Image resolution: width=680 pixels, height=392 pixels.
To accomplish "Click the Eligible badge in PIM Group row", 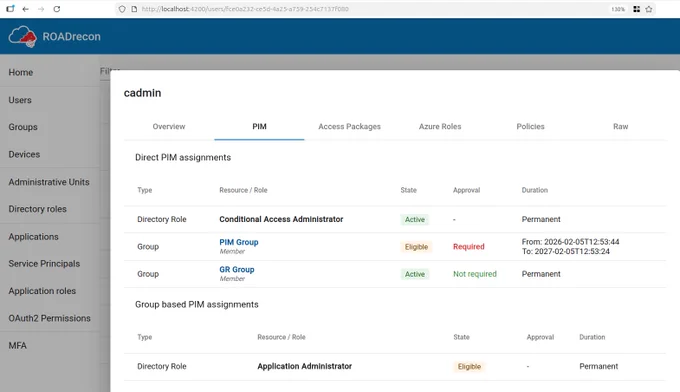I will [x=416, y=247].
